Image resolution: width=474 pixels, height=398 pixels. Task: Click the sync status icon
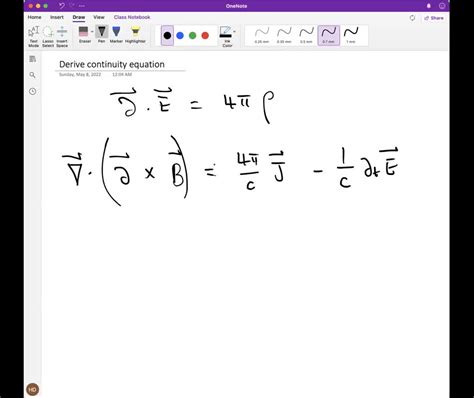(x=412, y=18)
